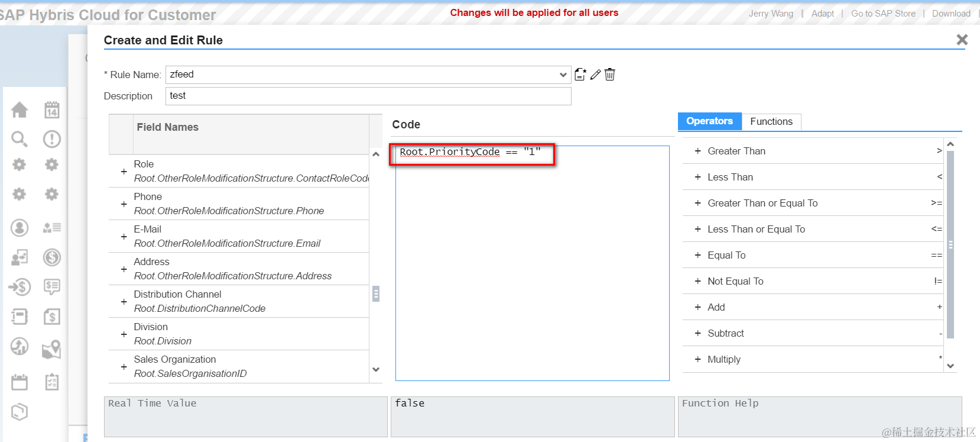Screen dimensions: 980x442
Task: Select Root.SalesOrganisationID path text
Action: pyautogui.click(x=190, y=373)
